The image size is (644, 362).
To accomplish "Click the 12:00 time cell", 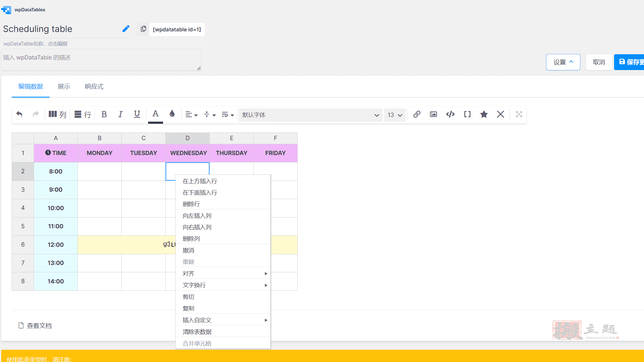I will 56,245.
